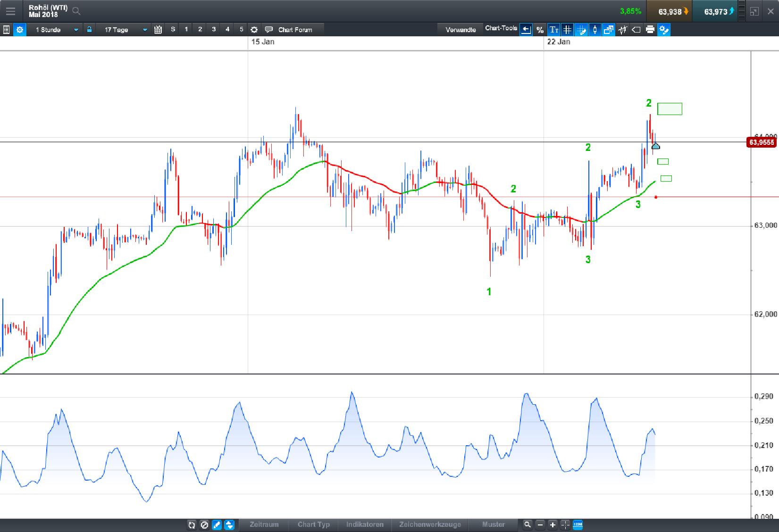The width and height of the screenshot is (779, 532).
Task: Click the 0,290 indicator axis label
Action: [x=763, y=397]
